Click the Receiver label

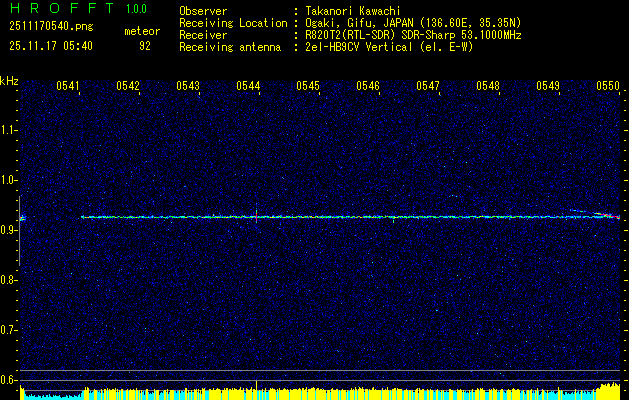[x=203, y=35]
